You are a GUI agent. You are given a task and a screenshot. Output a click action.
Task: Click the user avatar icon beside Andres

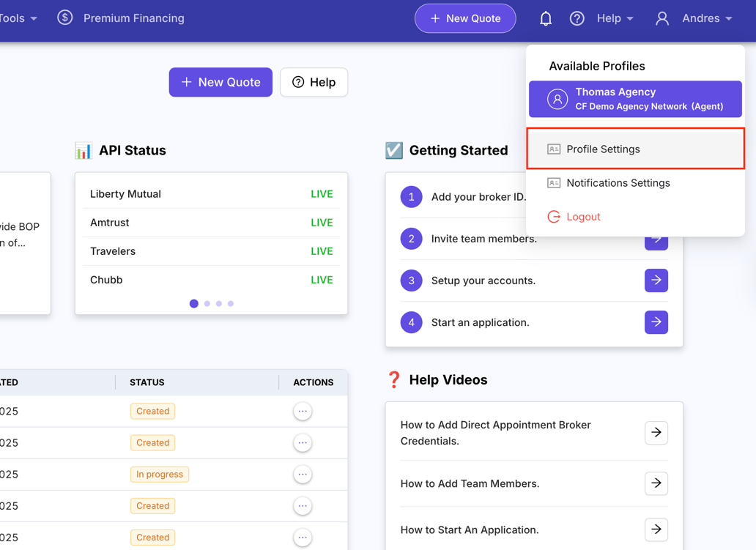point(662,18)
